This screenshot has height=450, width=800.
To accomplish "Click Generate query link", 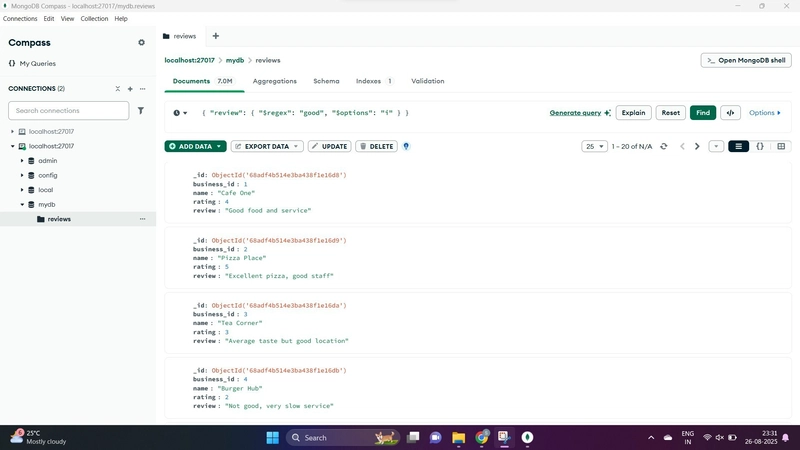I will tap(580, 113).
